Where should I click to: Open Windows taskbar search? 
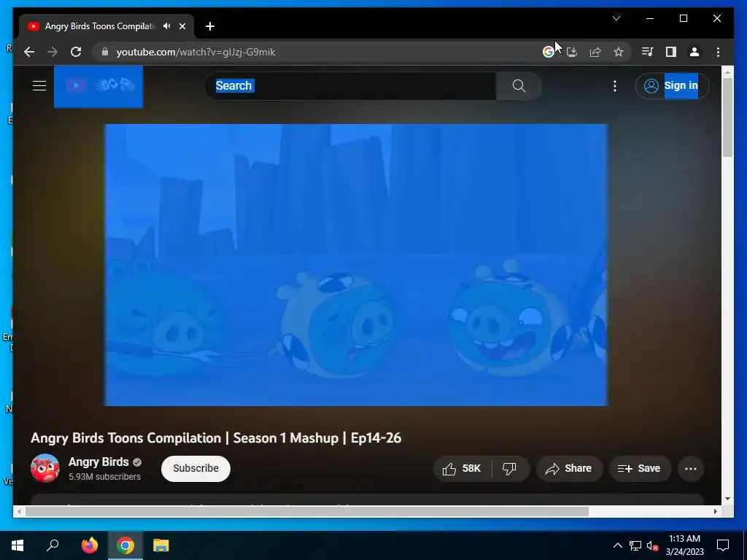(53, 545)
